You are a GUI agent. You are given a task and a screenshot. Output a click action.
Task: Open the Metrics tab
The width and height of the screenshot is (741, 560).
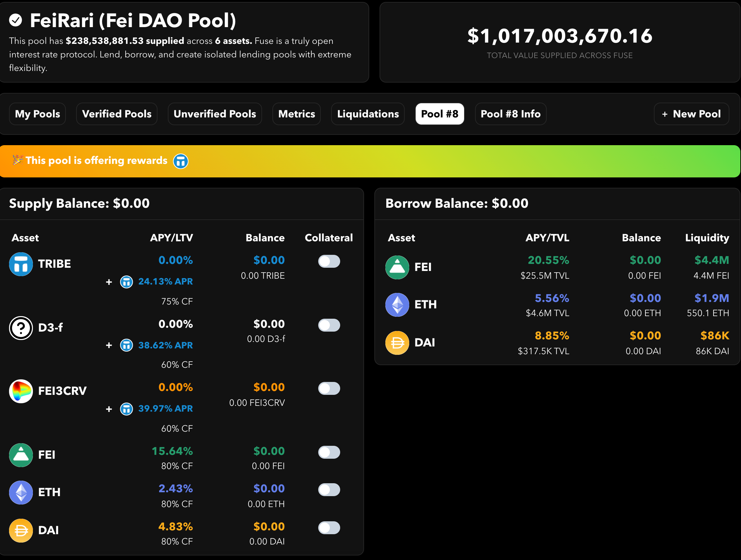click(x=296, y=114)
